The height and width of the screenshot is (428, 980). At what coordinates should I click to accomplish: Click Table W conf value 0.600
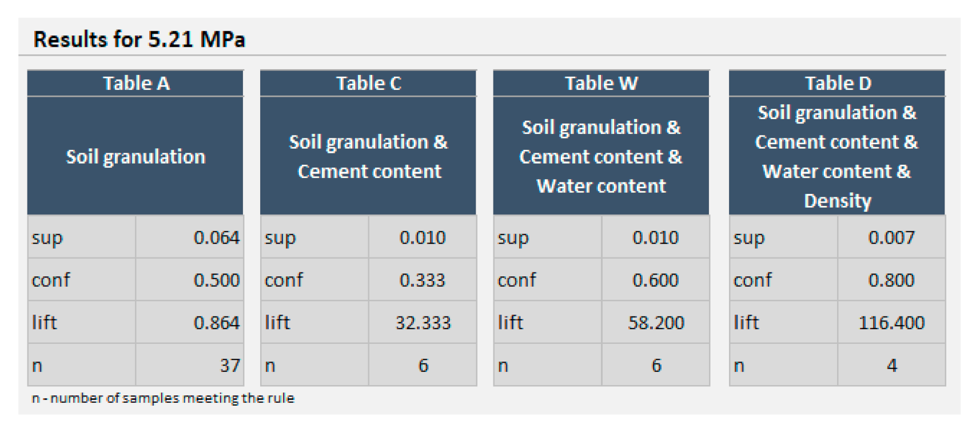[655, 280]
